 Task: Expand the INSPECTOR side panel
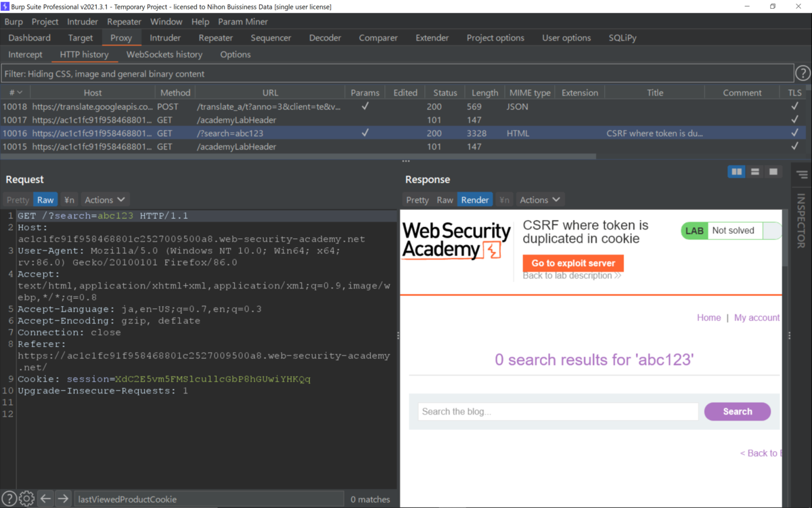pyautogui.click(x=801, y=221)
